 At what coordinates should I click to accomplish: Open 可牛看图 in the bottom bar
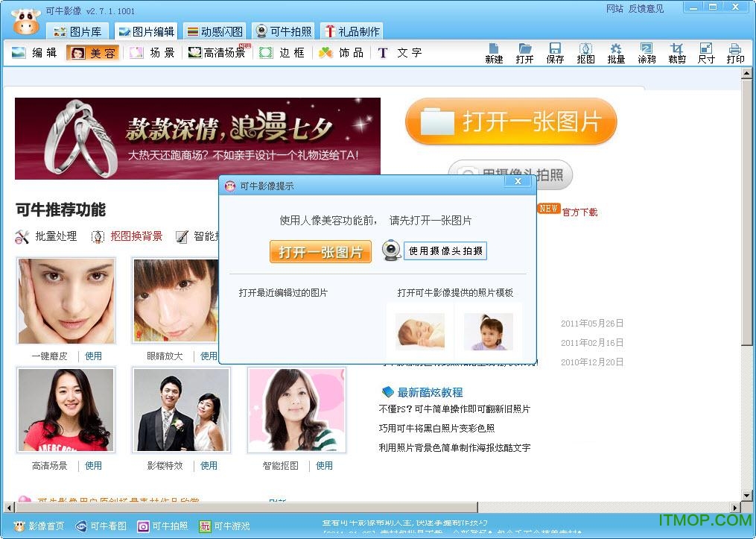pyautogui.click(x=101, y=526)
